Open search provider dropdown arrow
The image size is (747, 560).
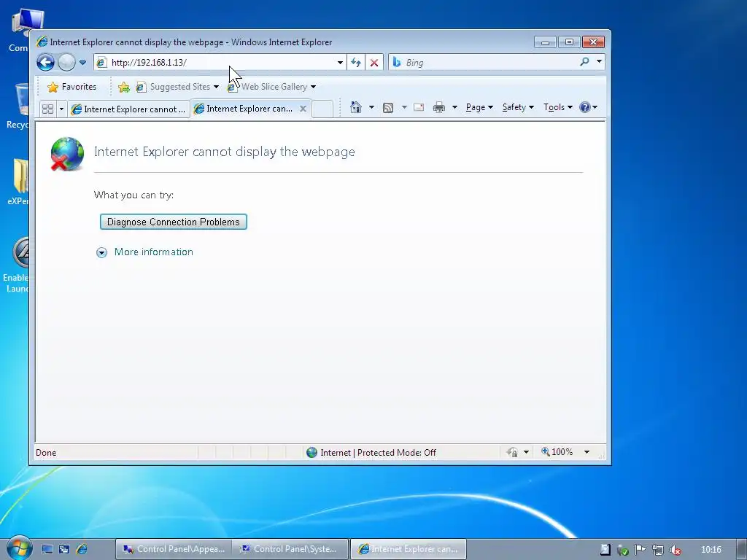(600, 61)
